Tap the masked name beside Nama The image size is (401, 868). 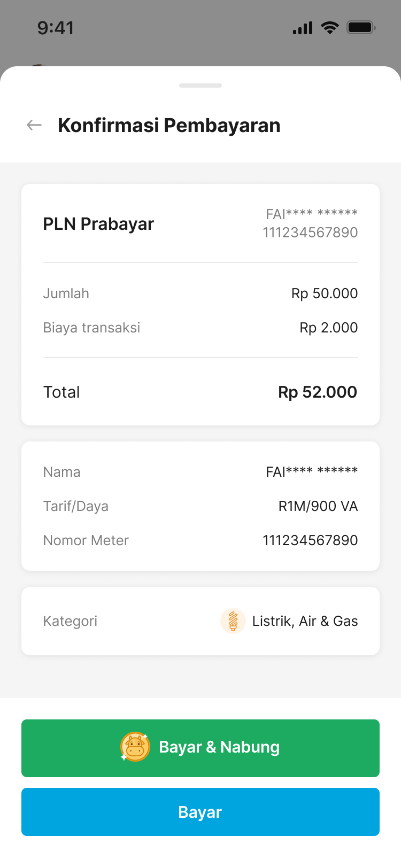[312, 472]
